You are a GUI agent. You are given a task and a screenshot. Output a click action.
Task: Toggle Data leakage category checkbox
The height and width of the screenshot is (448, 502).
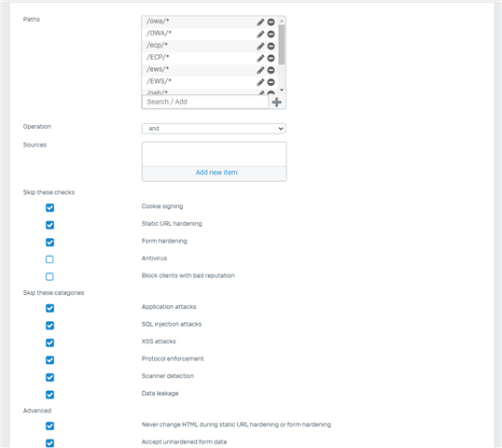(x=49, y=395)
